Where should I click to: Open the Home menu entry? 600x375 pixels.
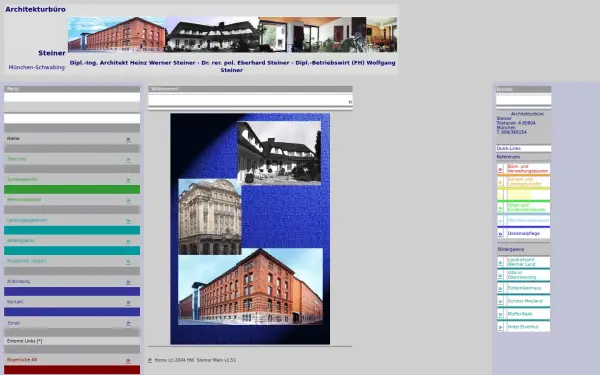point(13,139)
